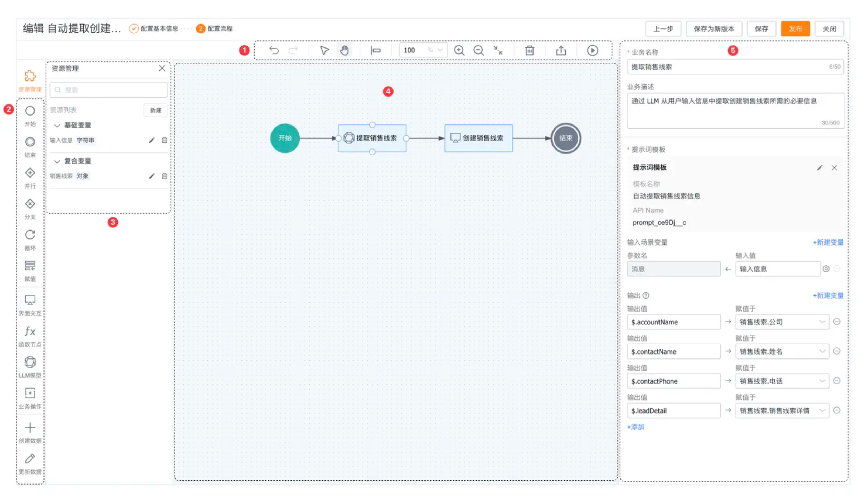Select the 循环 loop node icon

(30, 235)
